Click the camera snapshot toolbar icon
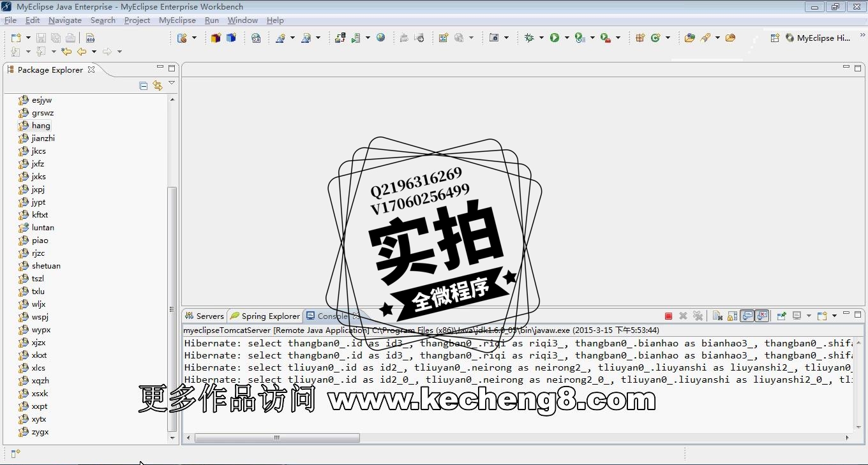 494,38
